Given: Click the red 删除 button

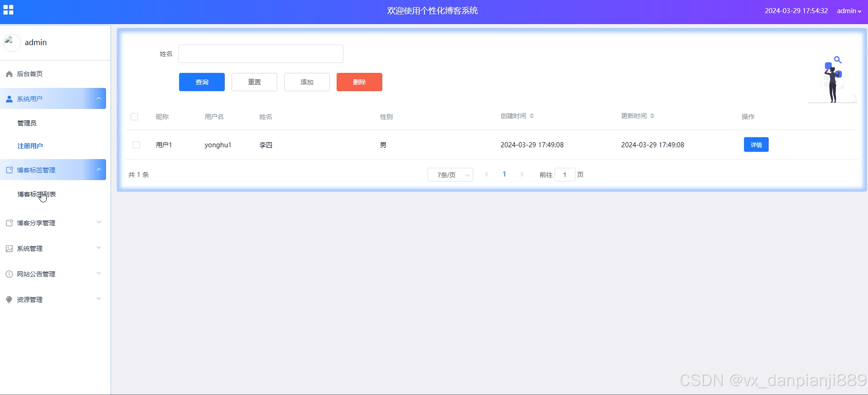Looking at the screenshot, I should [359, 82].
